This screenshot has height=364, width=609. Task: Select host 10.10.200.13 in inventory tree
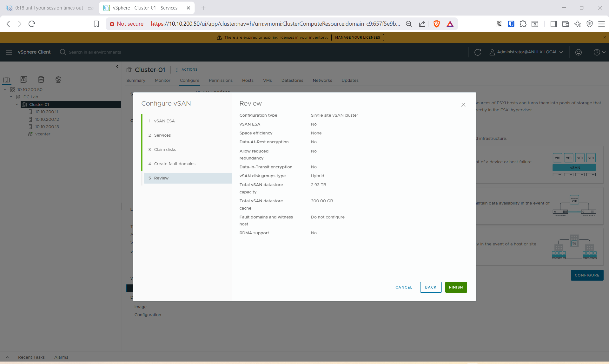[x=47, y=127]
